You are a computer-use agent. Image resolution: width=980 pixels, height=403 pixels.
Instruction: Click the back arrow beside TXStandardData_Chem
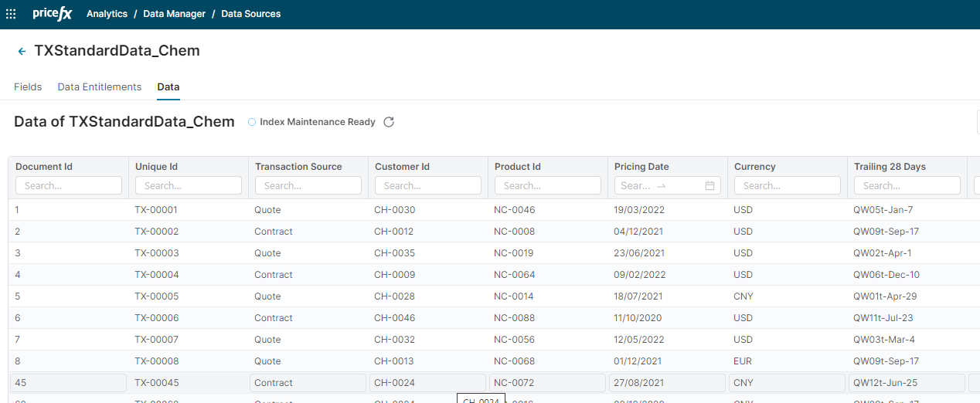[x=22, y=52]
